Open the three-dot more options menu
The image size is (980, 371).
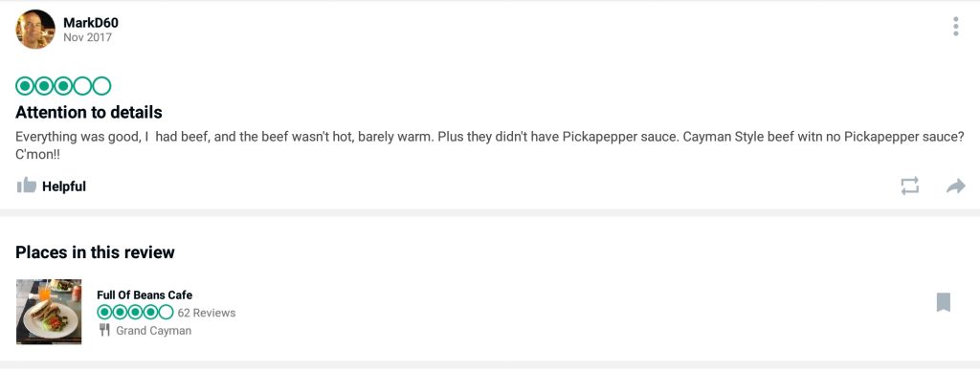coord(955,27)
